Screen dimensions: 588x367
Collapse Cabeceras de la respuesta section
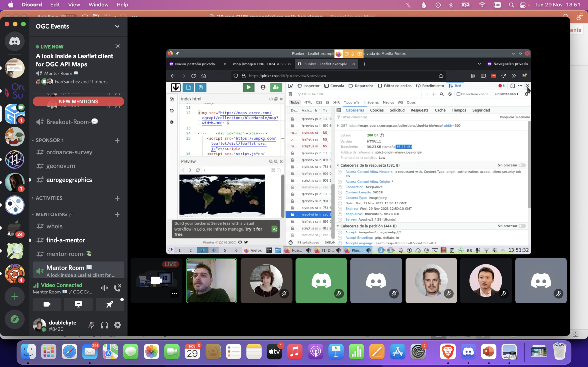[338, 165]
